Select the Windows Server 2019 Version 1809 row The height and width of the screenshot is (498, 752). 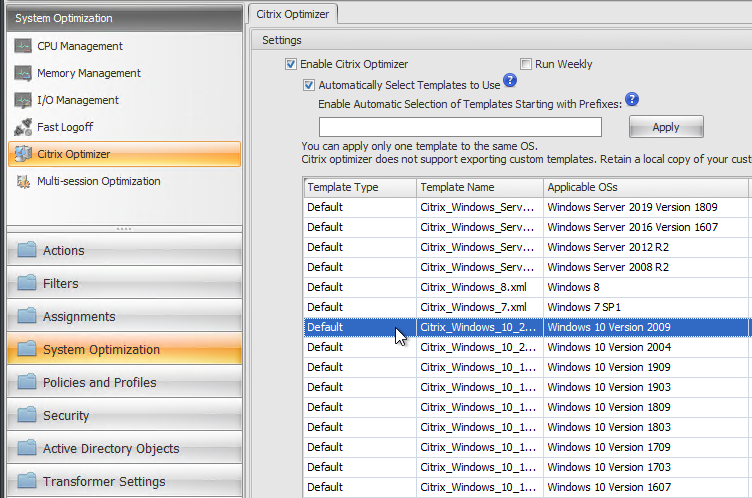[x=526, y=207]
